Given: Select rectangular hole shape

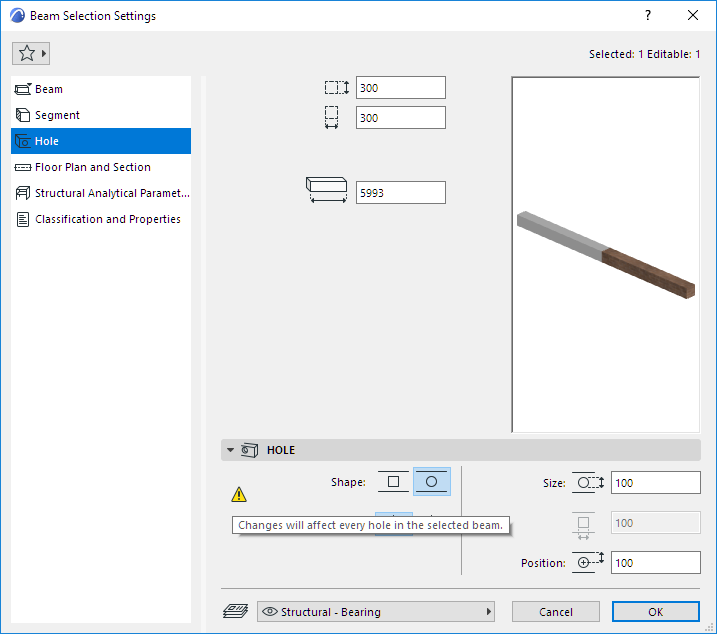Looking at the screenshot, I should pos(393,482).
